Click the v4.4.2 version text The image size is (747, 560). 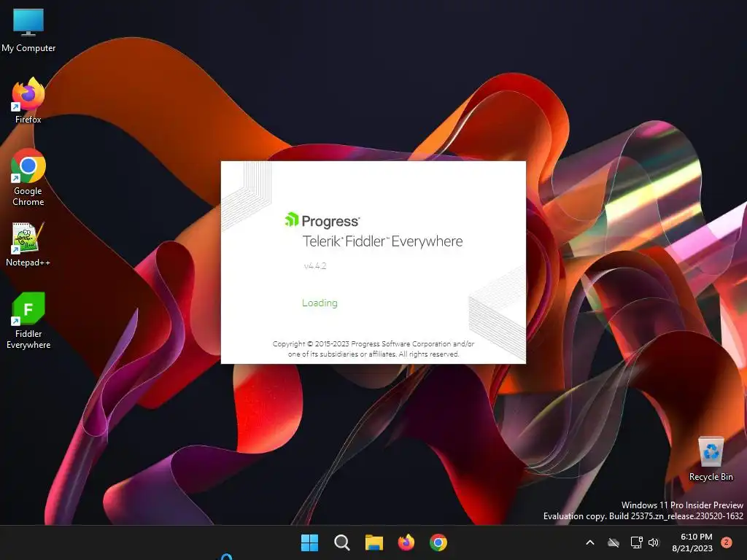tap(315, 265)
